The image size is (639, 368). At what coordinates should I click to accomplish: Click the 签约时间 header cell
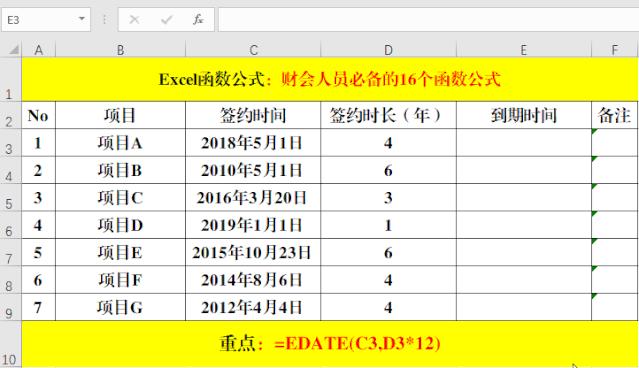tap(253, 115)
